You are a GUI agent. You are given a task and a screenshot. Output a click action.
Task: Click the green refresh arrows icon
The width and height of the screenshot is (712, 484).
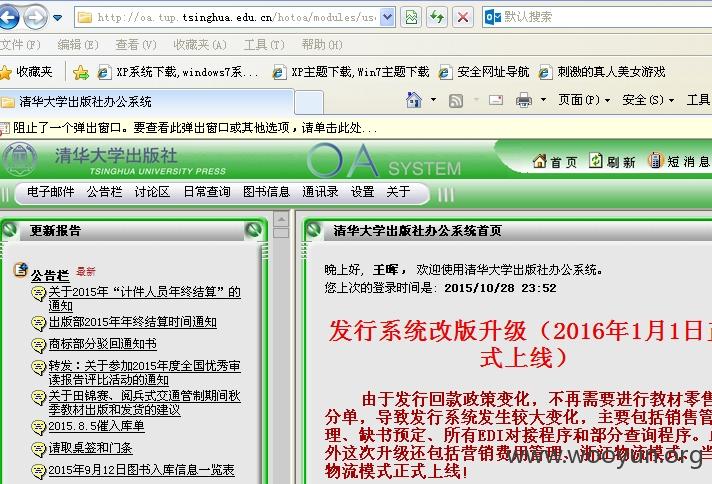(x=437, y=17)
